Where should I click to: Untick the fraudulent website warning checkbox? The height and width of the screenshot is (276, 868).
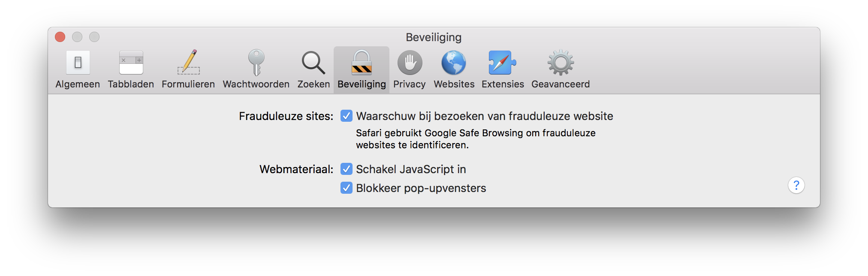(347, 116)
